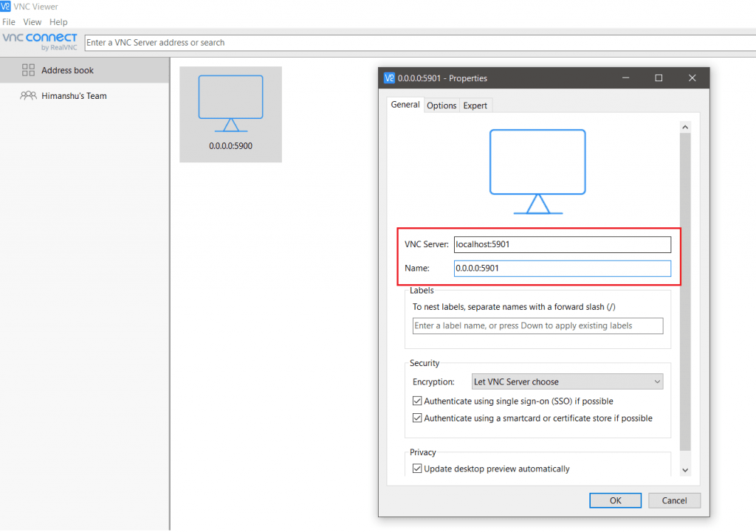Toggle Authenticate using single sign-on (SSO) checkbox
The width and height of the screenshot is (756, 532).
pos(417,401)
